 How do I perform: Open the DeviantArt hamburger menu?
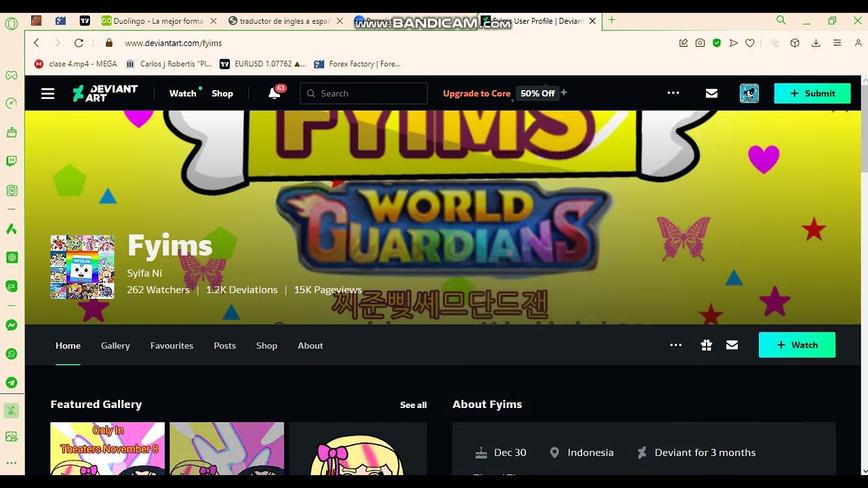47,94
